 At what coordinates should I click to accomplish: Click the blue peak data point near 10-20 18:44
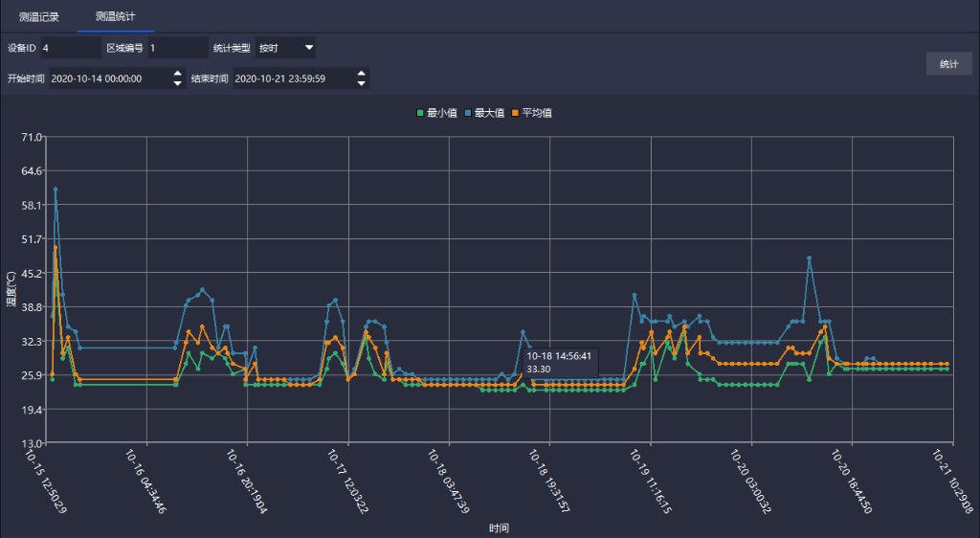(x=810, y=258)
